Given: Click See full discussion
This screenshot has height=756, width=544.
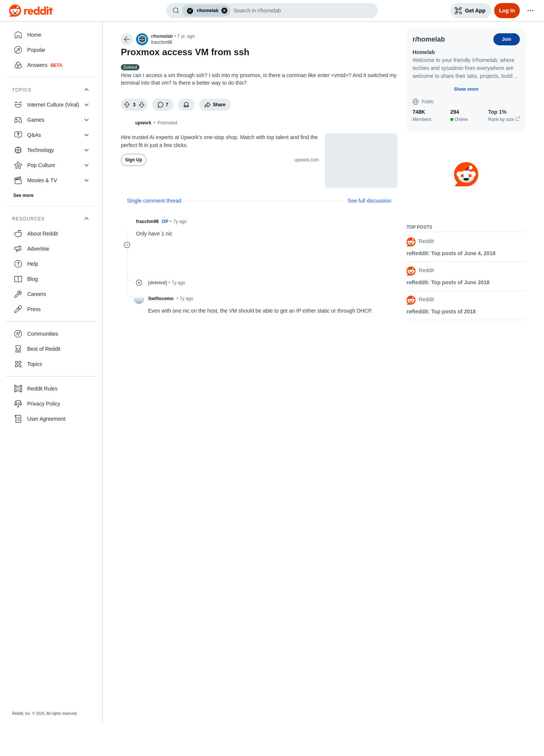Looking at the screenshot, I should [x=369, y=201].
